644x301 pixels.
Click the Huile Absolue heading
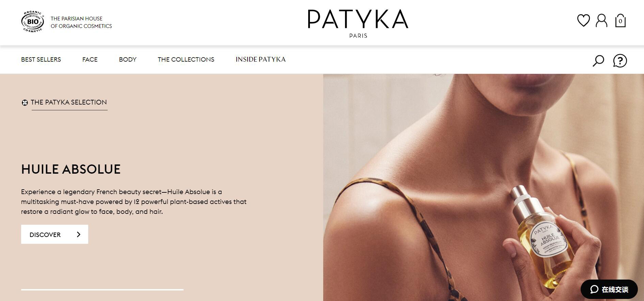[71, 169]
